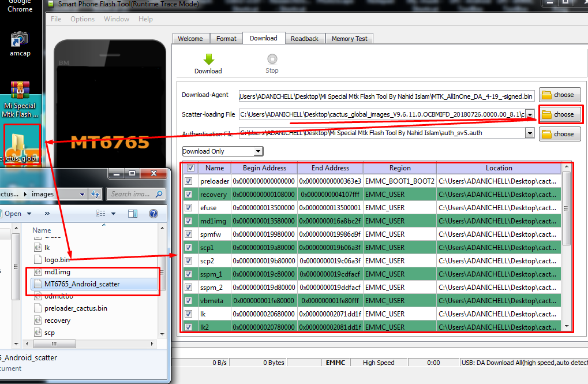Click the change view icon in Explorer
The width and height of the screenshot is (588, 384).
pos(101,214)
